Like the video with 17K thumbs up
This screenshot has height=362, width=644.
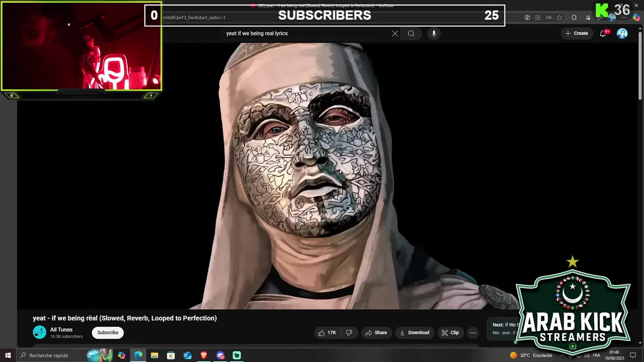pos(327,333)
